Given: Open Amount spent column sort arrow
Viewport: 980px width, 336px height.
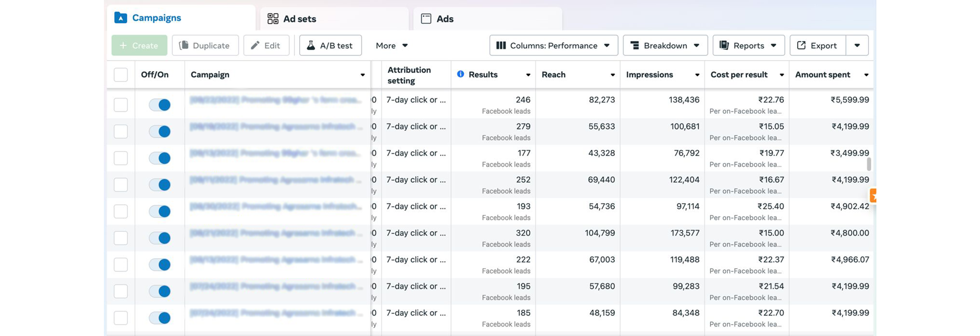Looking at the screenshot, I should [x=866, y=75].
